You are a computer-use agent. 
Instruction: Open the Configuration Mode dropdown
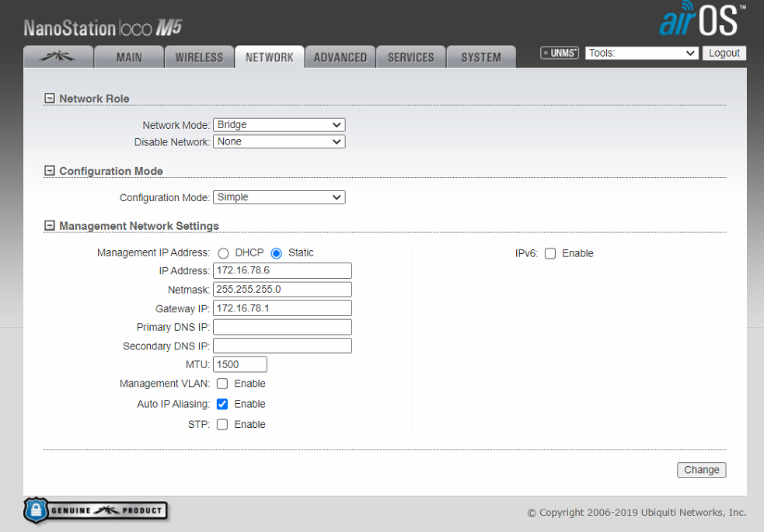279,197
